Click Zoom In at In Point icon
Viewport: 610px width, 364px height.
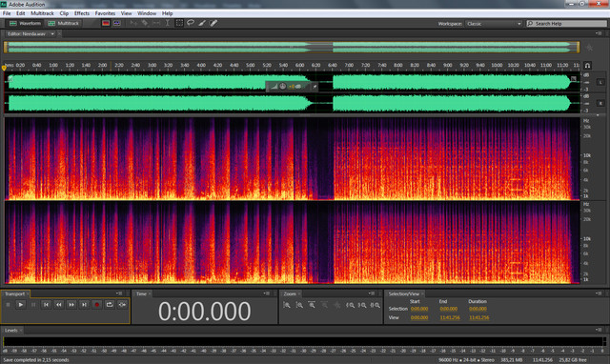350,305
